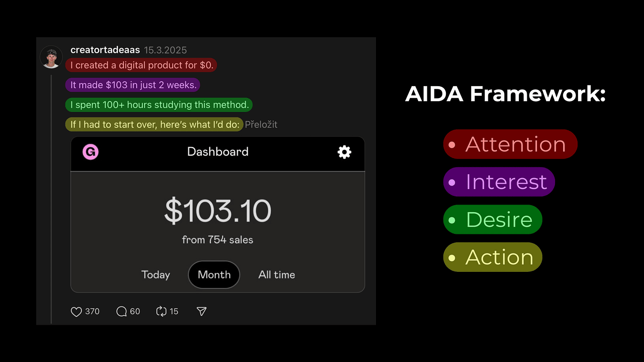Open the comments via the speech bubble icon
Image resolution: width=644 pixels, height=362 pixels.
pyautogui.click(x=121, y=312)
